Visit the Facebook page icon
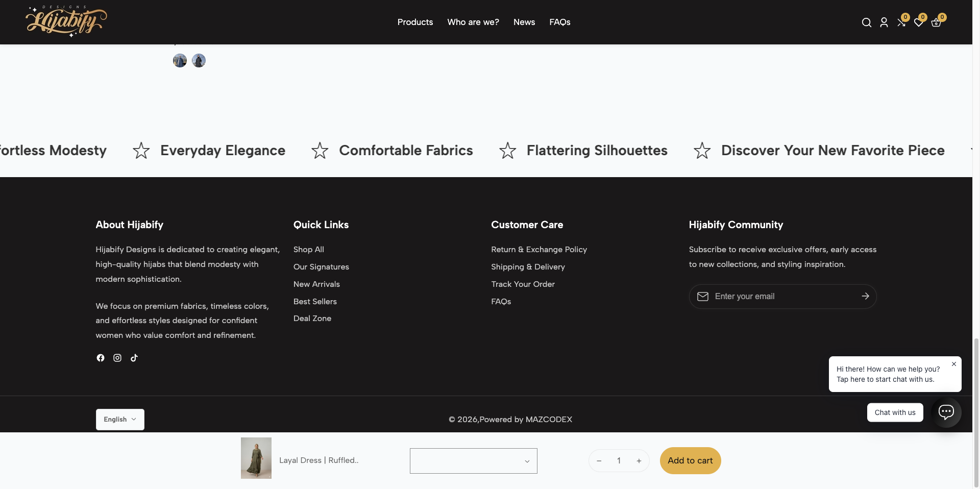Viewport: 980px width, 489px height. (x=101, y=358)
